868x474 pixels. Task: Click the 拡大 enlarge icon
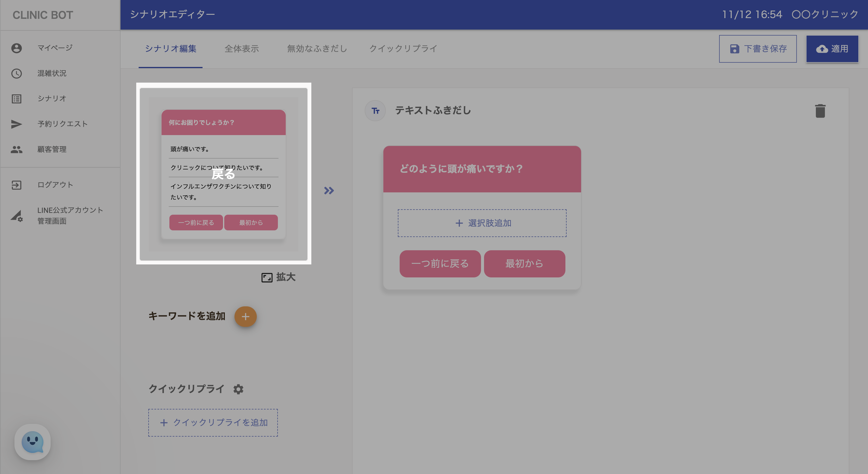(x=267, y=277)
